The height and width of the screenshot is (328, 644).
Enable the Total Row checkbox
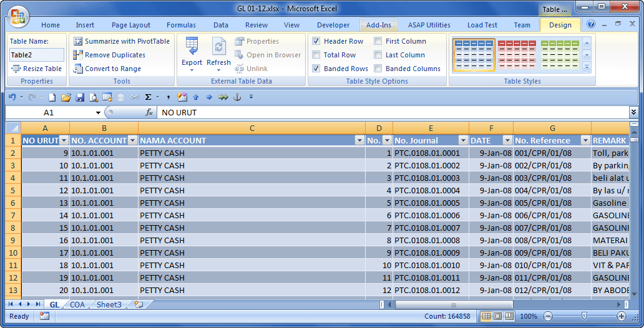click(316, 55)
